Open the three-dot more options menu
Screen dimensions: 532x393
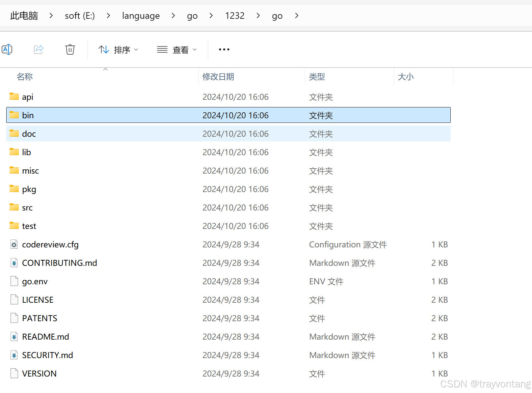point(224,49)
